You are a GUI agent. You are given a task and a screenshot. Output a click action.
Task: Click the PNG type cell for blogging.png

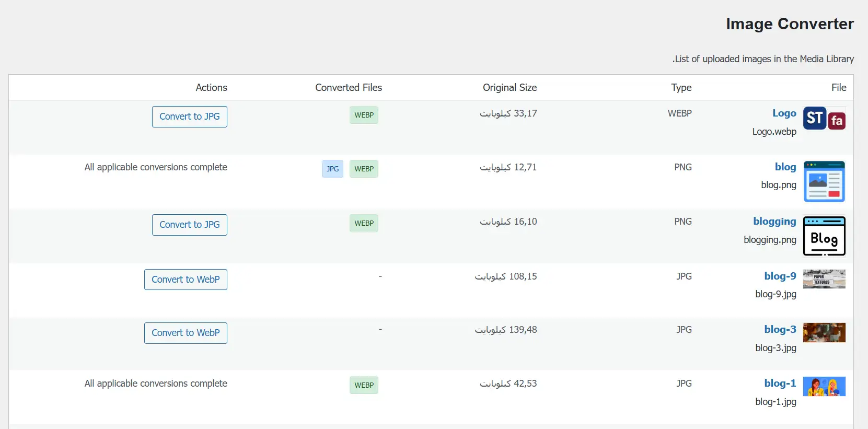point(683,222)
